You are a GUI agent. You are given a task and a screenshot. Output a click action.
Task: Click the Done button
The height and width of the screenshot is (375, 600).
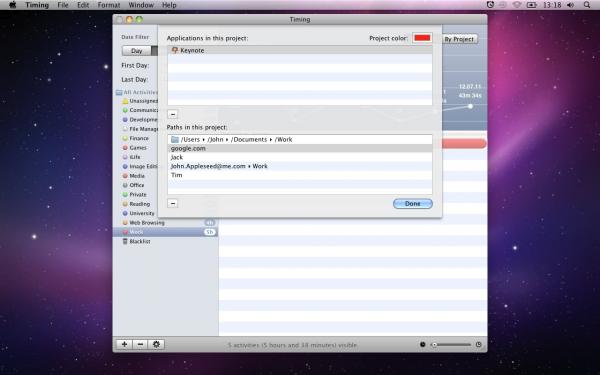click(413, 204)
